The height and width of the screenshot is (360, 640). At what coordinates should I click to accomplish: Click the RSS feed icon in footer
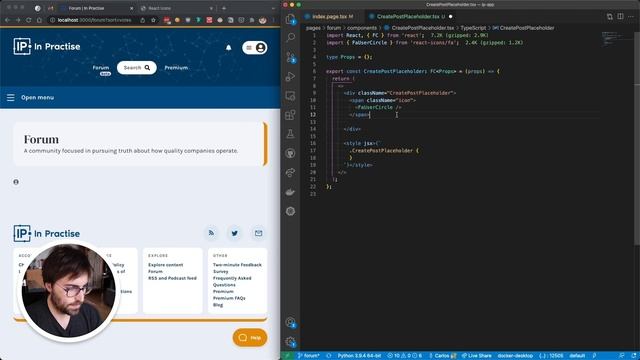point(211,233)
